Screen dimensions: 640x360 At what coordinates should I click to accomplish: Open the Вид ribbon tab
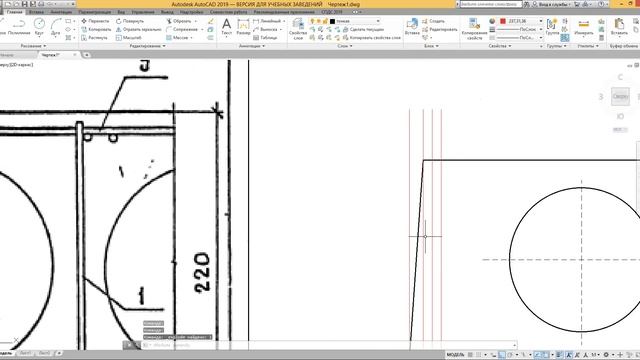[121, 12]
